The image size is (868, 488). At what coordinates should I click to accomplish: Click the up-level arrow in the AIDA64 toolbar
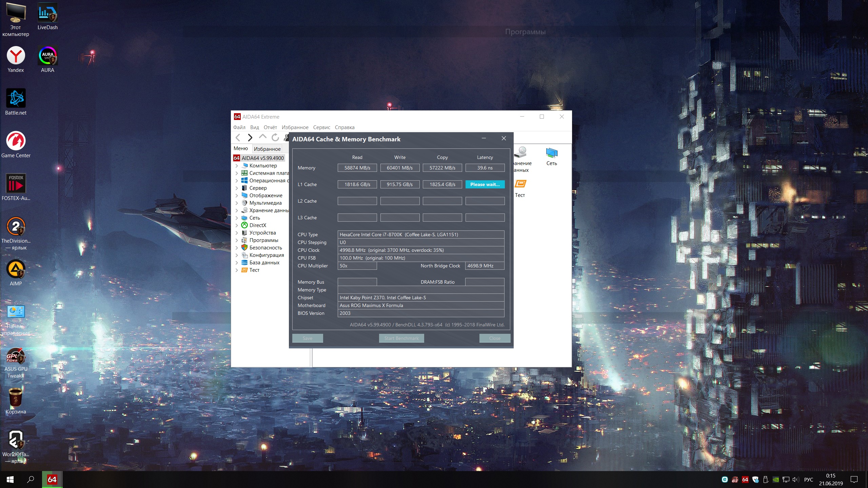point(262,137)
